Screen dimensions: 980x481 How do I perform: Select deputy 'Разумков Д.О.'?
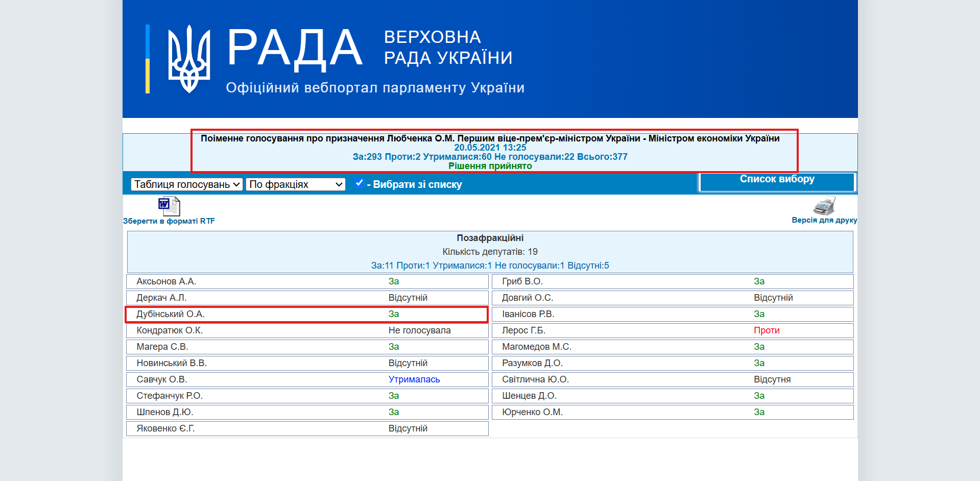tap(532, 363)
